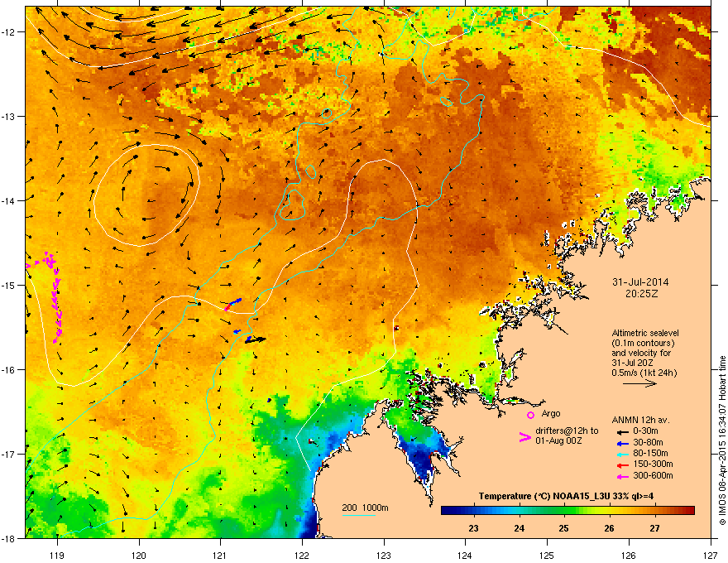Select the time text 20:25Z
This screenshot has width=728, height=563.
[641, 294]
